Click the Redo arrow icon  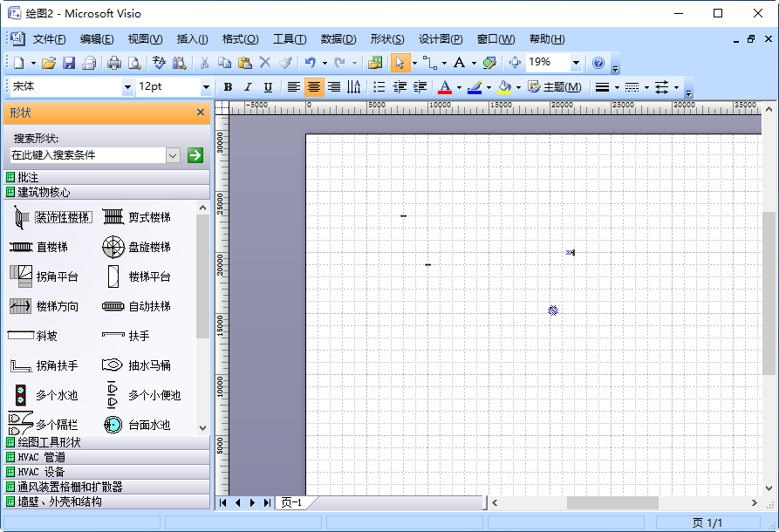click(340, 63)
